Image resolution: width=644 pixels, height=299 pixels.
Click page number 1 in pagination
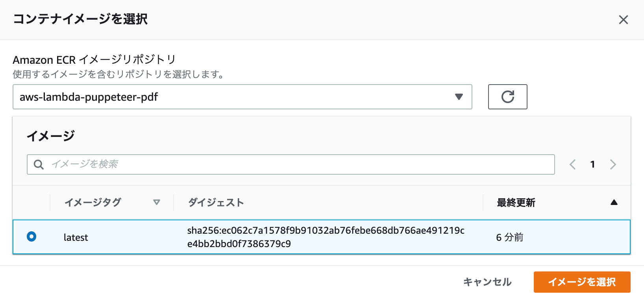pos(592,164)
